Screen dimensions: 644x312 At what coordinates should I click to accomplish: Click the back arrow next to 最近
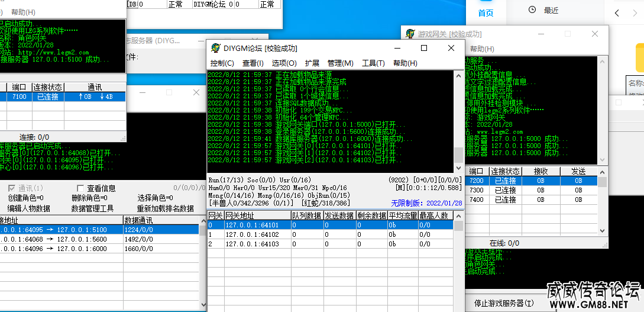pyautogui.click(x=617, y=13)
